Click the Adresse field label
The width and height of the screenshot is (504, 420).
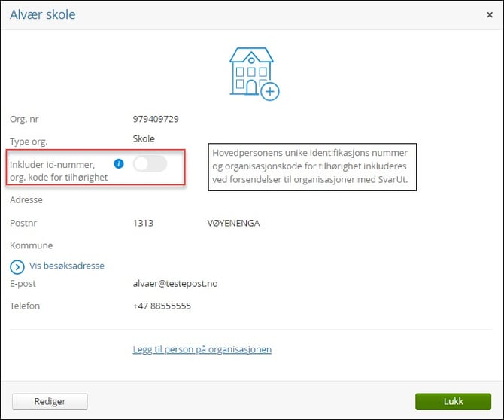(26, 200)
